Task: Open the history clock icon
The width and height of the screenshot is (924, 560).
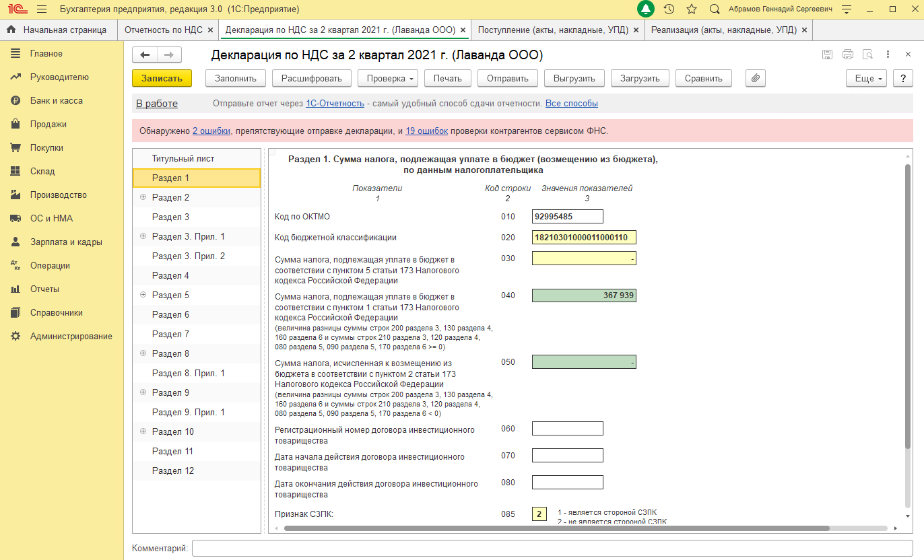Action: 669,9
